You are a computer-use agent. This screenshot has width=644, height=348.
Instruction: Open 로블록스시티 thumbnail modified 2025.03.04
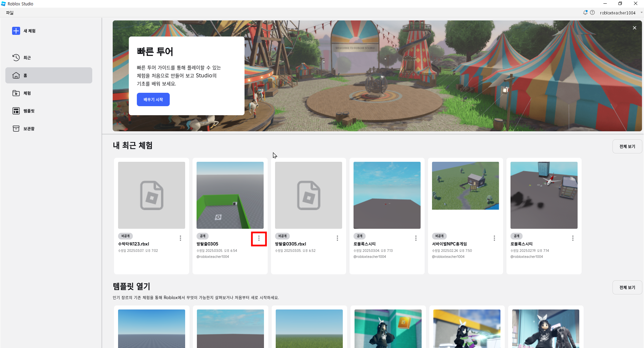[x=387, y=195]
